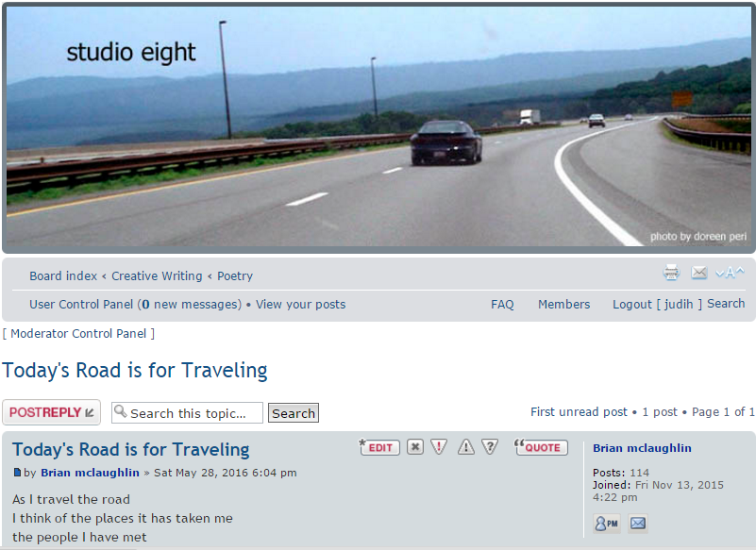
Task: Open the Members menu item
Action: [x=564, y=305]
